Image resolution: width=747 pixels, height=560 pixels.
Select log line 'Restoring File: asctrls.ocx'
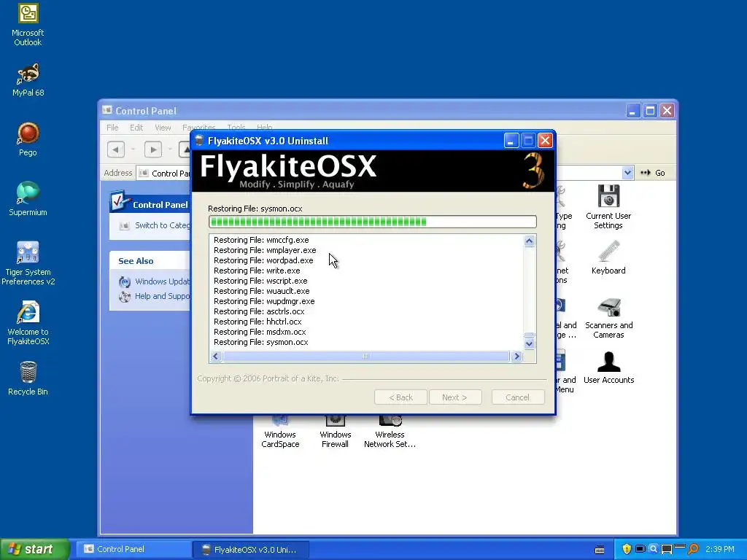(x=259, y=311)
